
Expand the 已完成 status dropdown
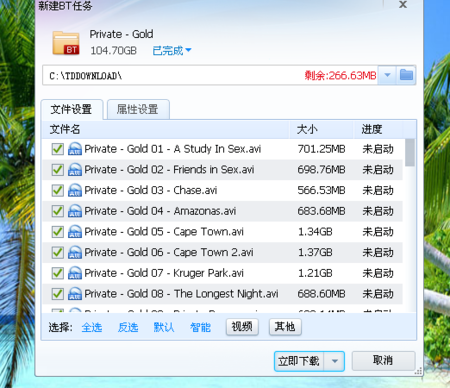click(x=172, y=51)
